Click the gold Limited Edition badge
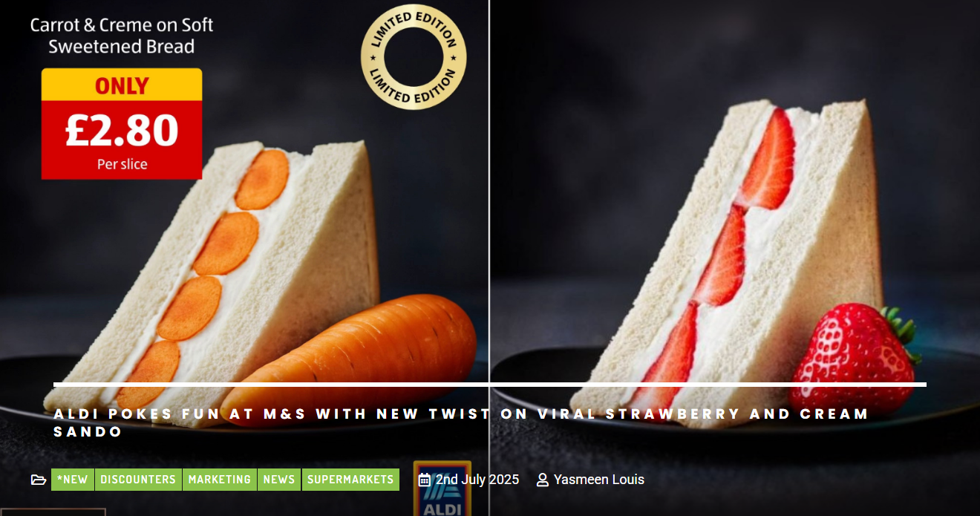The image size is (980, 516). [x=414, y=57]
